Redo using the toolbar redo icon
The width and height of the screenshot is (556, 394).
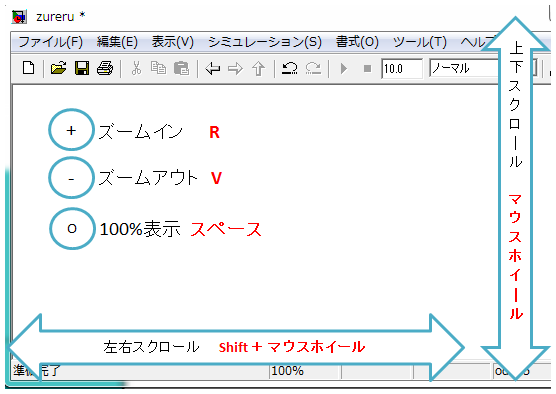tap(313, 68)
